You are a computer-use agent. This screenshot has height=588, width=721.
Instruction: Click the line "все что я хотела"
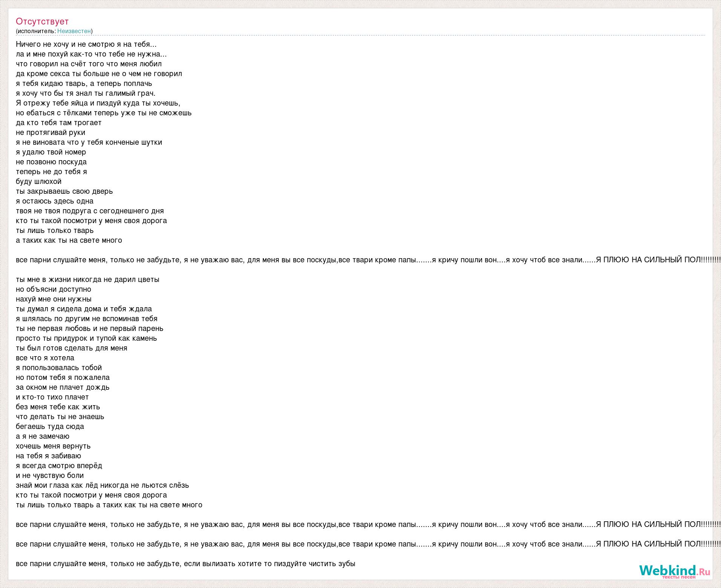click(x=45, y=358)
